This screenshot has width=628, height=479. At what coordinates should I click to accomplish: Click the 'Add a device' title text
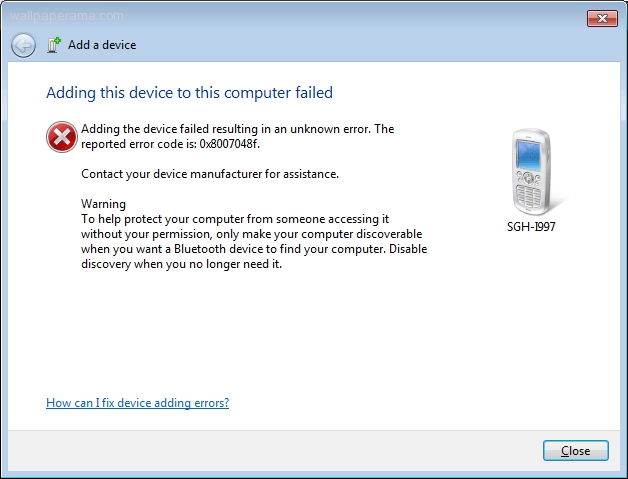[102, 45]
